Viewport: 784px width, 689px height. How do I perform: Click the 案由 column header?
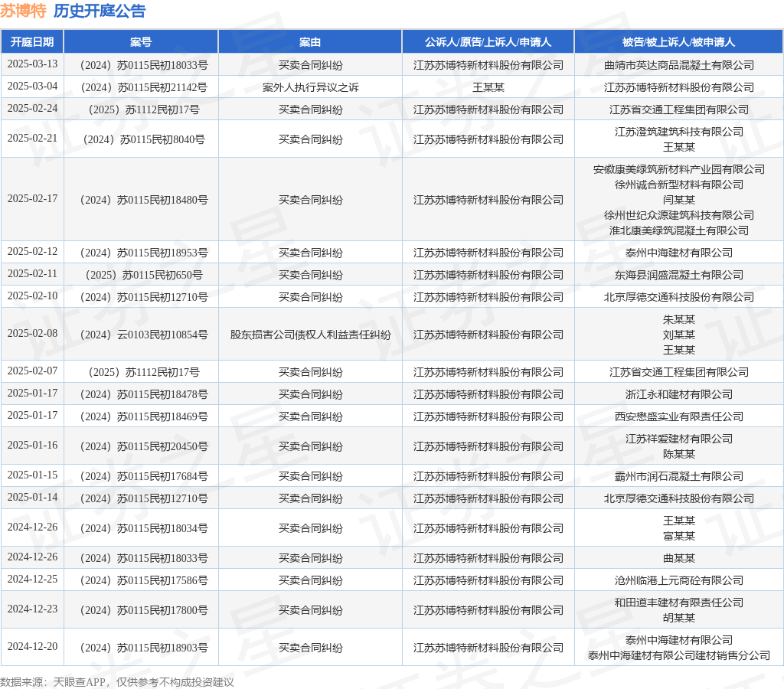310,42
